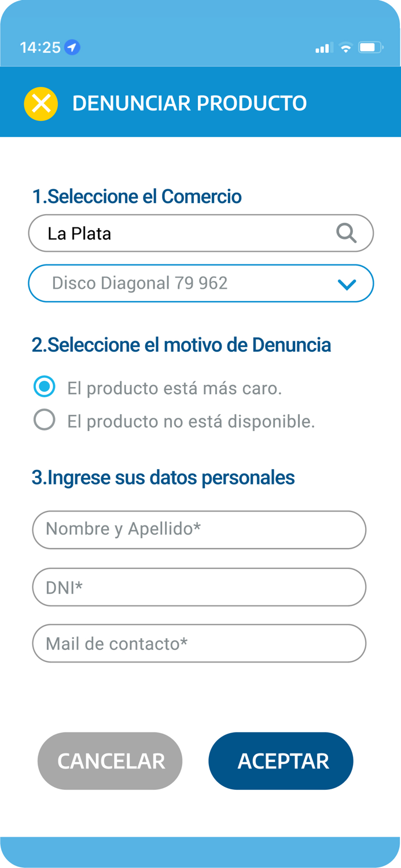Select 'El producto no está disponible' option
This screenshot has height=868, width=401.
(45, 420)
